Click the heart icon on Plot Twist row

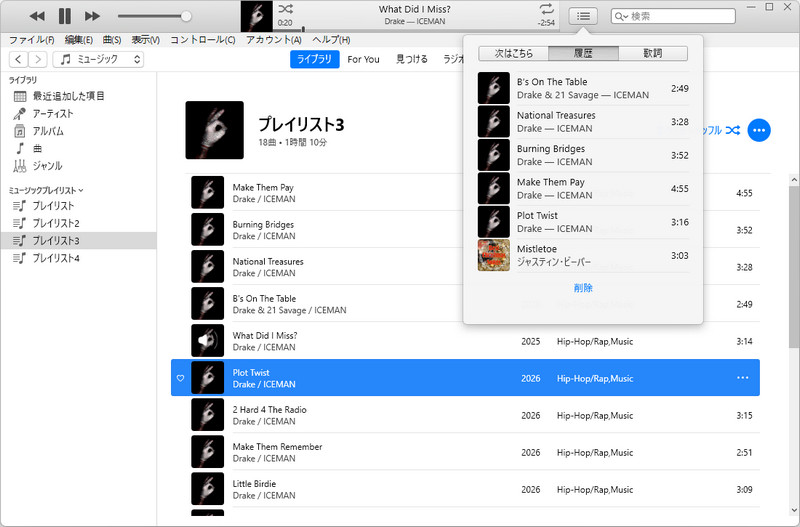[x=180, y=378]
